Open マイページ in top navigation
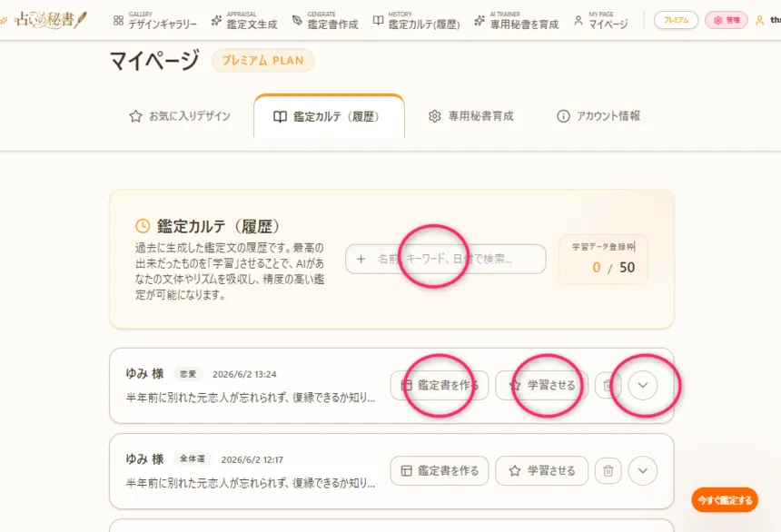781x532 pixels. pyautogui.click(x=600, y=20)
